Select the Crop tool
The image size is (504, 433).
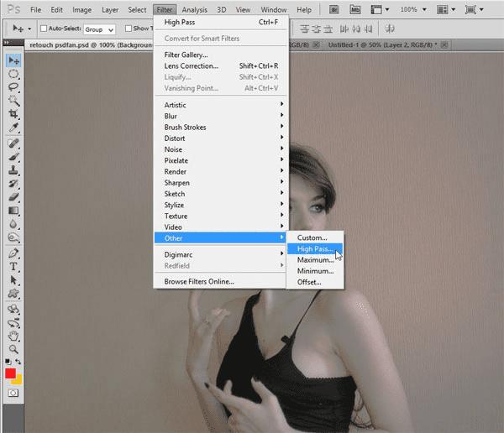pyautogui.click(x=13, y=114)
